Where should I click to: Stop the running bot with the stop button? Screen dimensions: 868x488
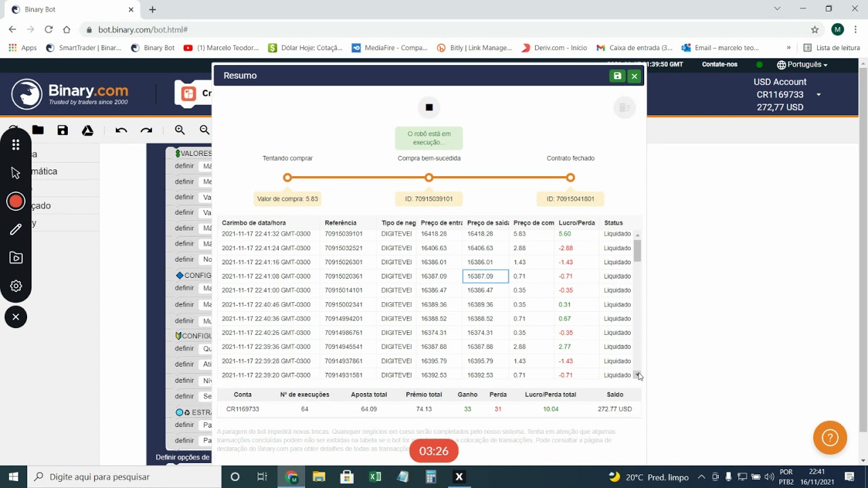(x=429, y=107)
